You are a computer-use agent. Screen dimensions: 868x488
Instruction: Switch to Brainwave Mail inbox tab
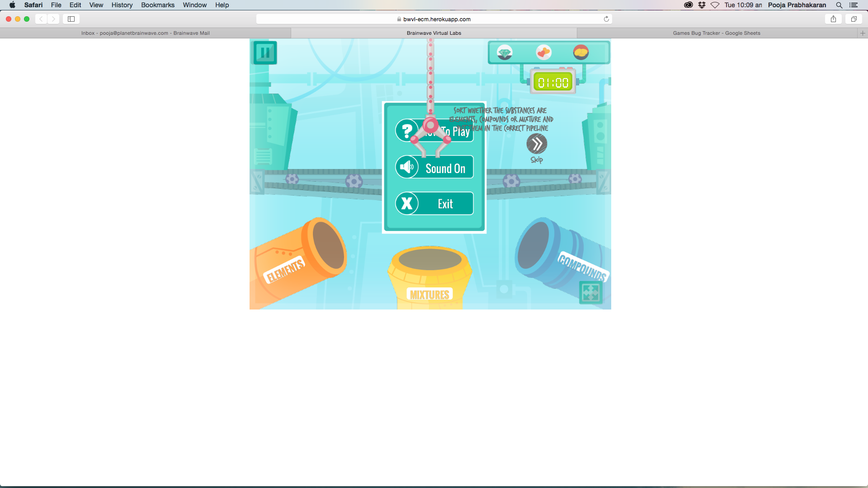pyautogui.click(x=146, y=33)
